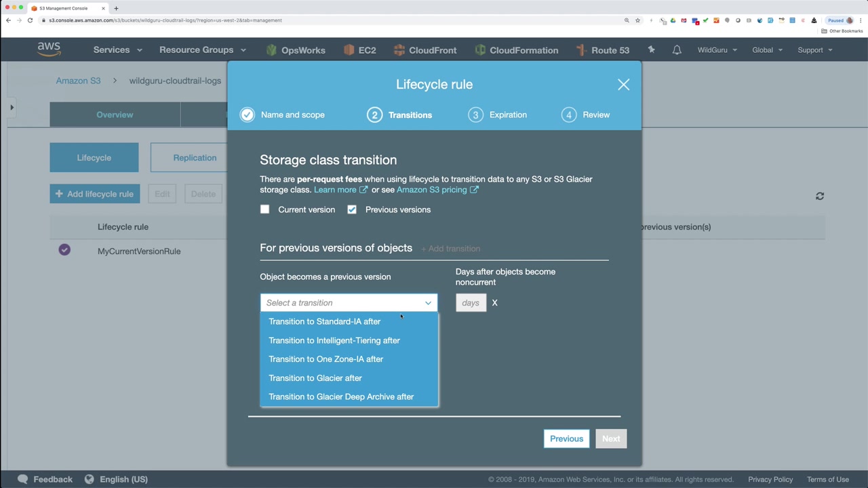Open the Resource Groups dropdown

click(x=203, y=50)
